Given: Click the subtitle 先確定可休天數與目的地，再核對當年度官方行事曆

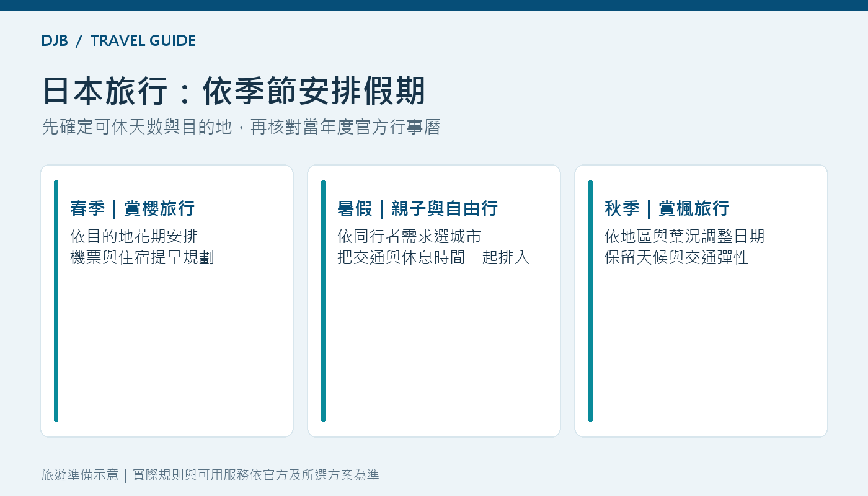Looking at the screenshot, I should pos(241,127).
